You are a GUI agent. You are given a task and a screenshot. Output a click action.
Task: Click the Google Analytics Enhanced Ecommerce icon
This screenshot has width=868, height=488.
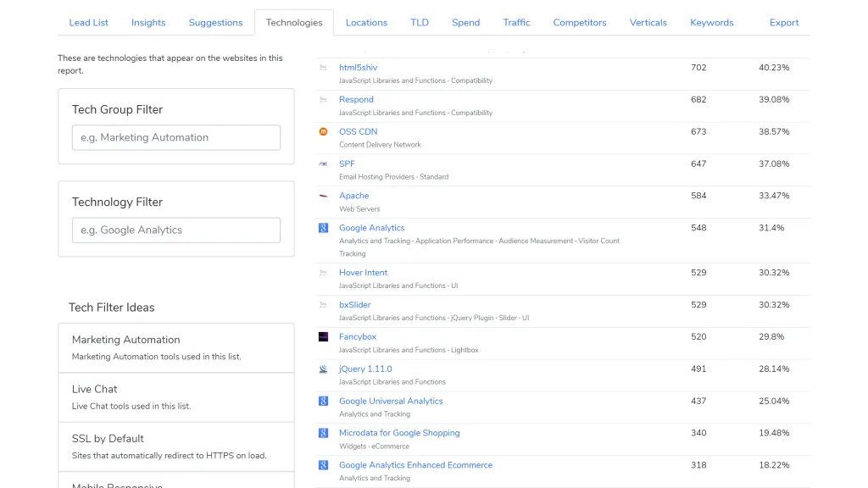click(x=323, y=465)
